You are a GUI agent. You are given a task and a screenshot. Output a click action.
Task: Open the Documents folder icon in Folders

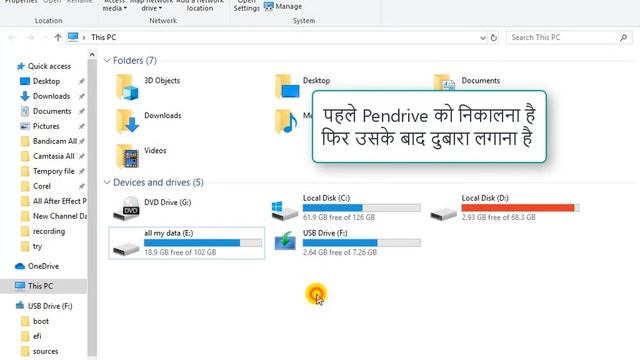(x=444, y=82)
